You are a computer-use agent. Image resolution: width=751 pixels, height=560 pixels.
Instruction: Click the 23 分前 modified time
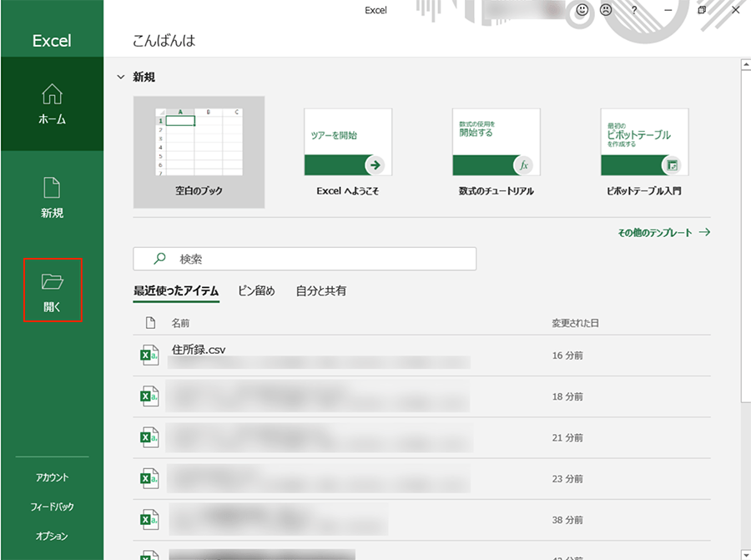(567, 478)
